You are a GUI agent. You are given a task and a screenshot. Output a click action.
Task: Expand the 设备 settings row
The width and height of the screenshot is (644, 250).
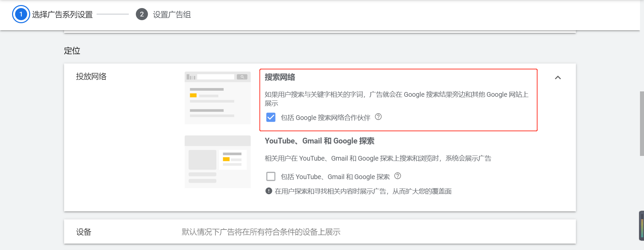(x=320, y=232)
